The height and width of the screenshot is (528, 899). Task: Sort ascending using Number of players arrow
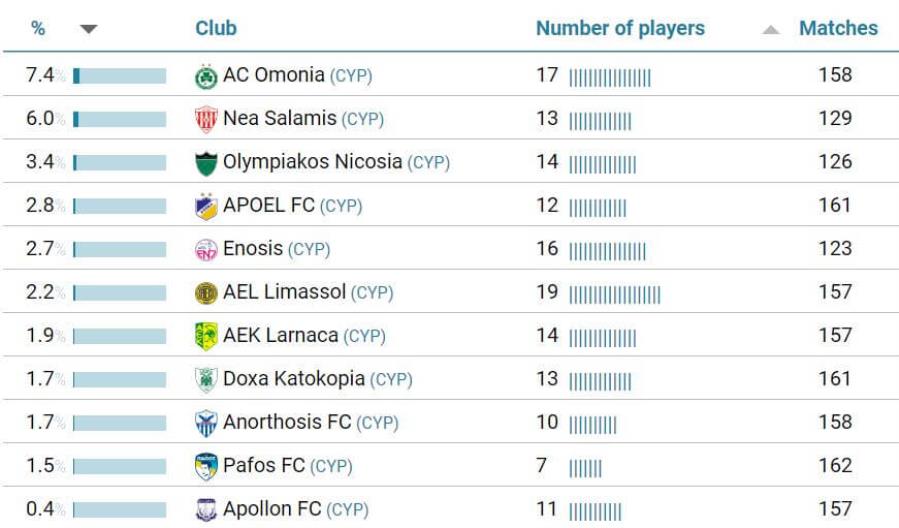click(x=770, y=30)
